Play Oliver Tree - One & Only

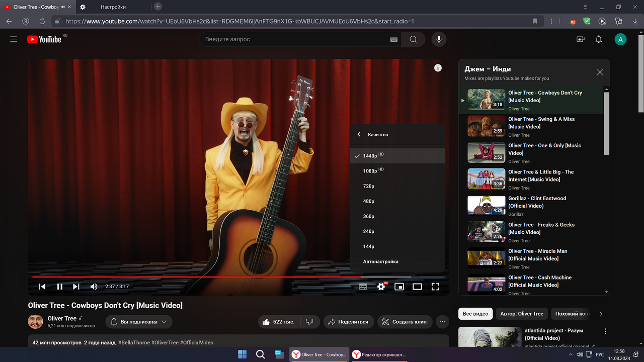(x=531, y=153)
